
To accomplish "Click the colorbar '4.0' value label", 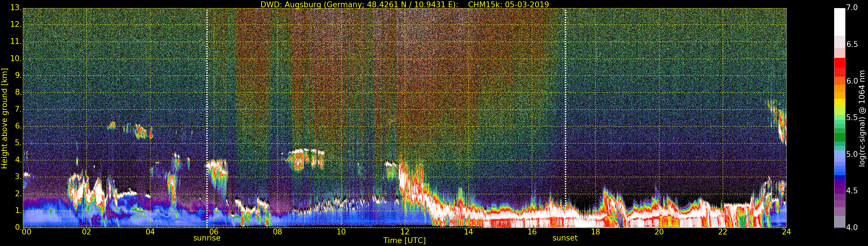I will coord(852,227).
